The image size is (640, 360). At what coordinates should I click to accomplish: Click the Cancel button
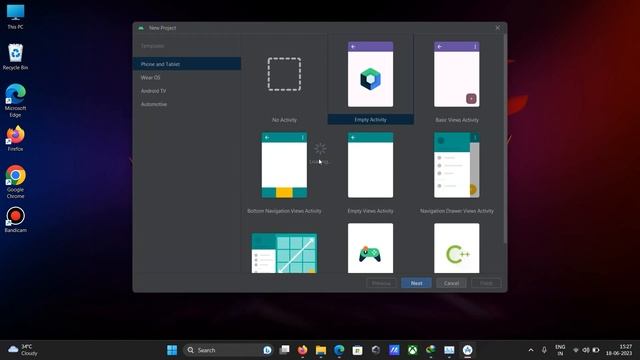(x=451, y=283)
